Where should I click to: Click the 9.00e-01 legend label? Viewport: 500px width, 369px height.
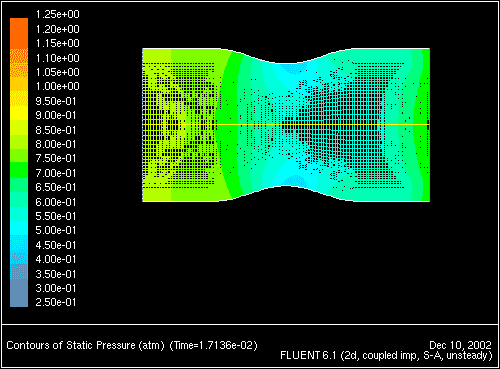(56, 115)
